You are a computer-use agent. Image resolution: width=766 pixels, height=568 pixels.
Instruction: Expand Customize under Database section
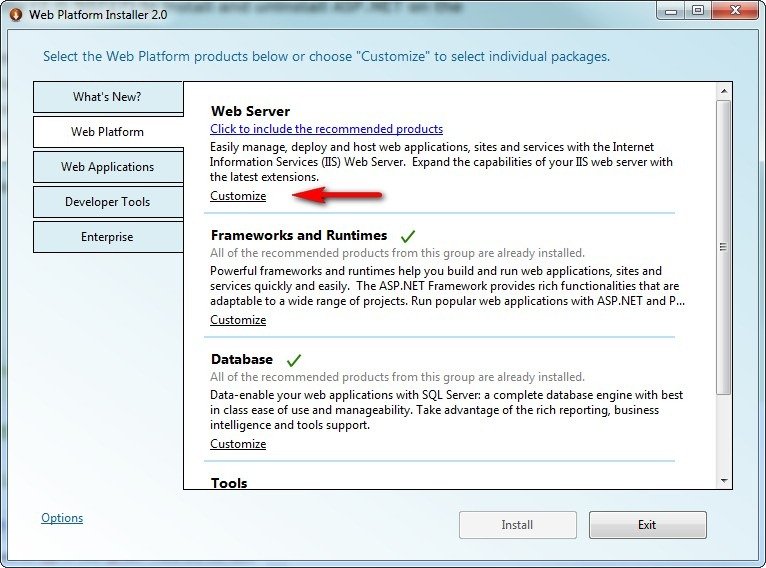pyautogui.click(x=238, y=444)
